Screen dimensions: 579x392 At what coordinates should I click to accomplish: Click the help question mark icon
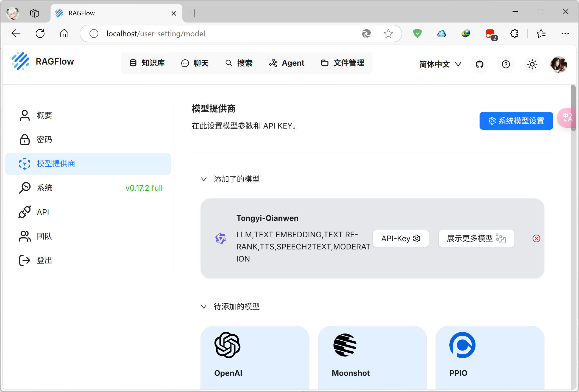[506, 64]
